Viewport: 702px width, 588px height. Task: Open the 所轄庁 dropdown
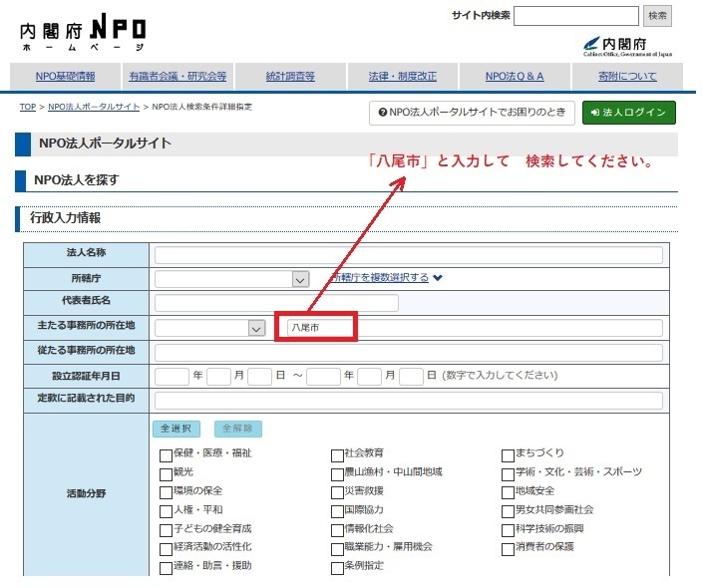(x=231, y=279)
